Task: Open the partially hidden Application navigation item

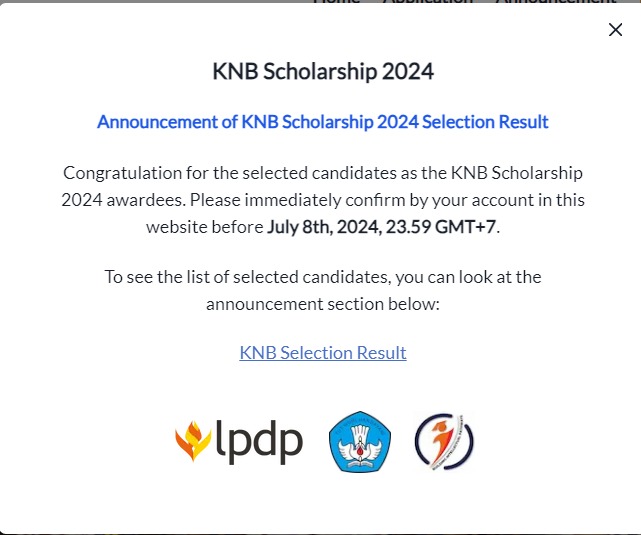Action: [427, 2]
